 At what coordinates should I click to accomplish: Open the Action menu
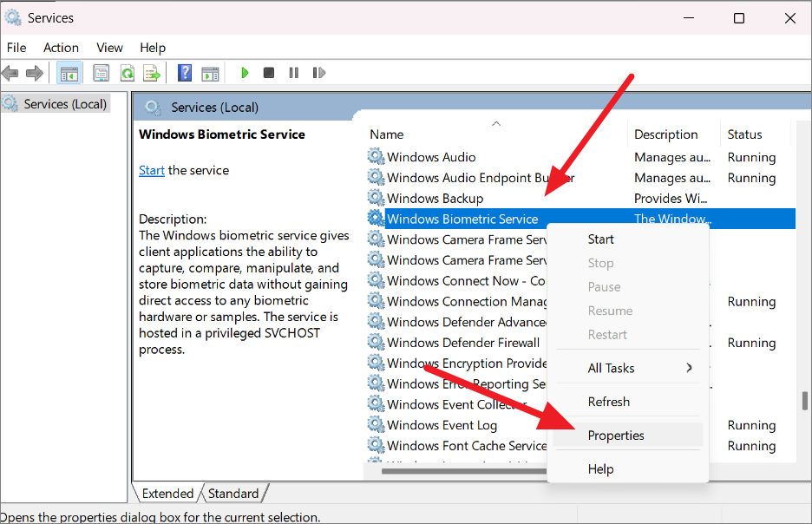click(61, 48)
